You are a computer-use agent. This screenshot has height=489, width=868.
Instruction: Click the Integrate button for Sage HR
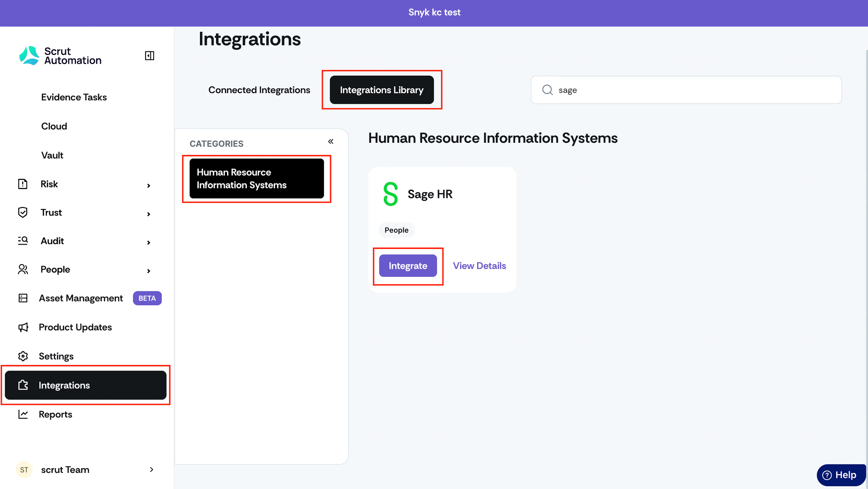(x=408, y=266)
